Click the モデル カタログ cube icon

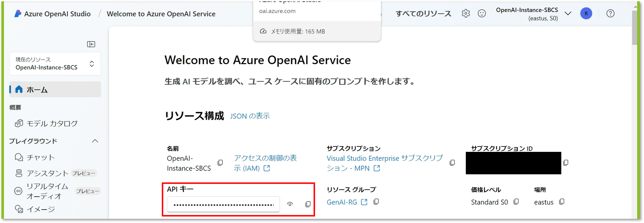point(19,123)
